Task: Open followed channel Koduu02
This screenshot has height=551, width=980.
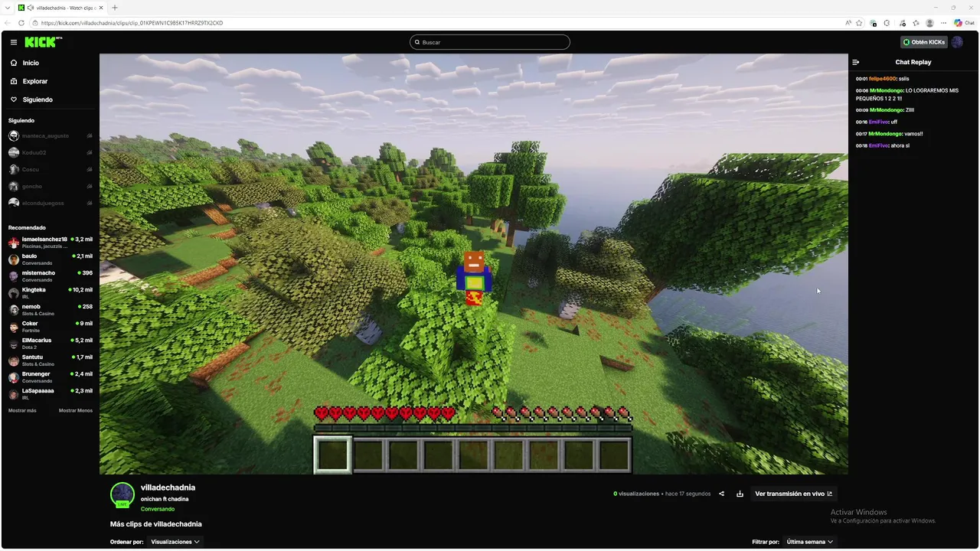Action: 50,152
